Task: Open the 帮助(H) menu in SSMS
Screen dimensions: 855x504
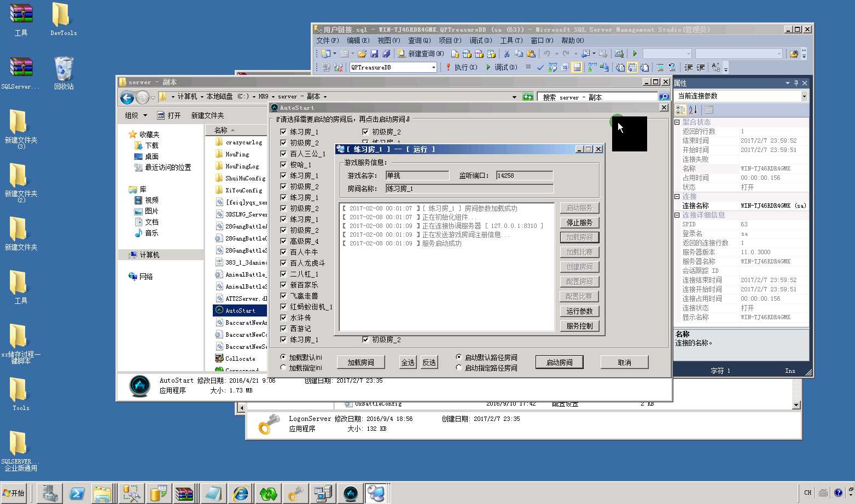Action: pyautogui.click(x=573, y=40)
